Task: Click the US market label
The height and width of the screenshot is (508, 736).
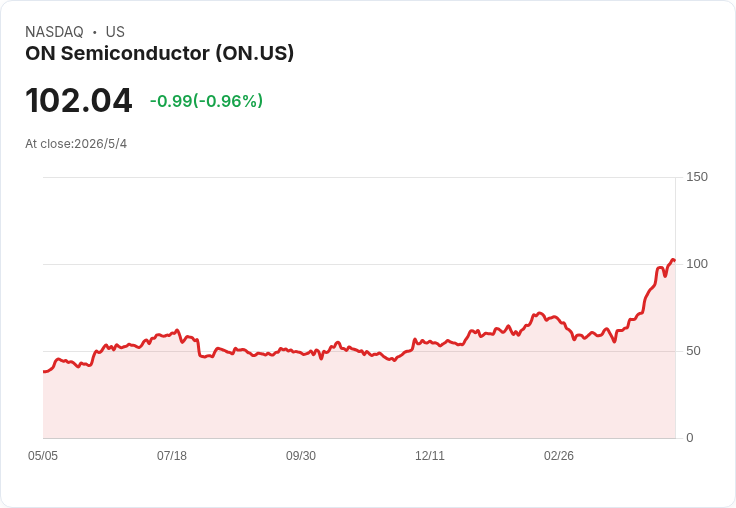Action: [115, 32]
